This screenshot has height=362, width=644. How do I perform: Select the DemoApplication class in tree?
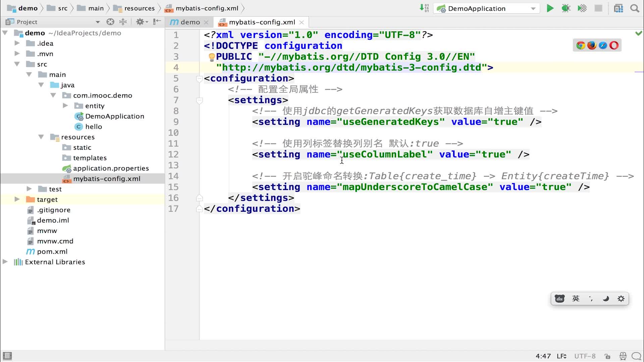[115, 116]
